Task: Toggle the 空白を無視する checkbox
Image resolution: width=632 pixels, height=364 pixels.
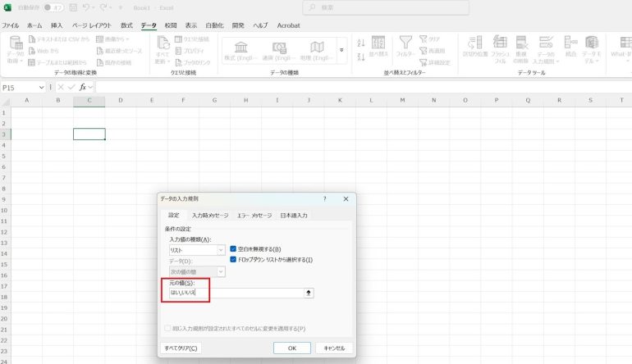Action: (233, 248)
